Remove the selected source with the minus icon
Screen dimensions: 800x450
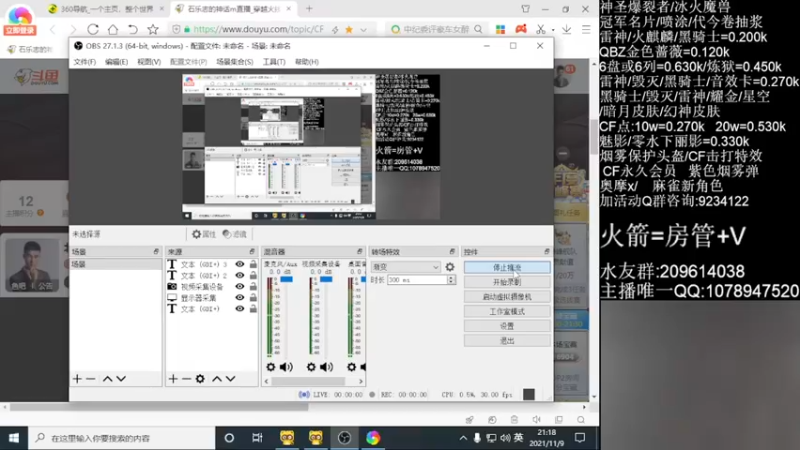tap(186, 379)
